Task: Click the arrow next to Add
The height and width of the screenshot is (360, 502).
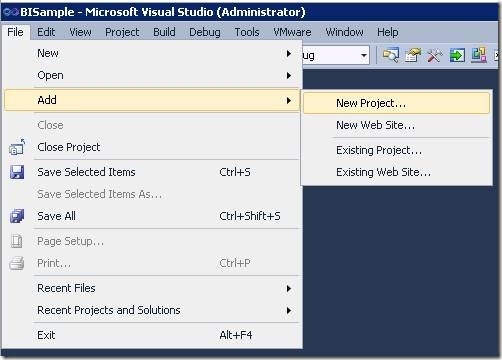Action: click(289, 100)
